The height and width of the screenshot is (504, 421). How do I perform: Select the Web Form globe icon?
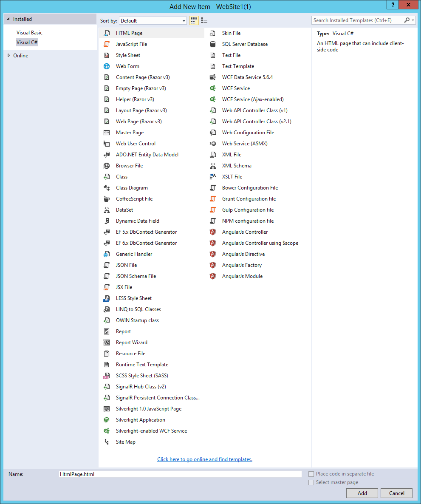[107, 66]
